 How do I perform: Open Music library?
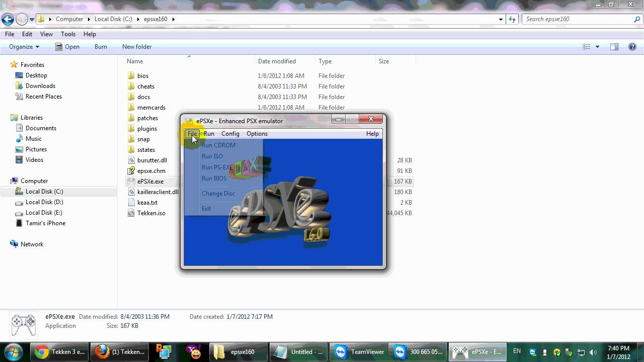point(34,139)
